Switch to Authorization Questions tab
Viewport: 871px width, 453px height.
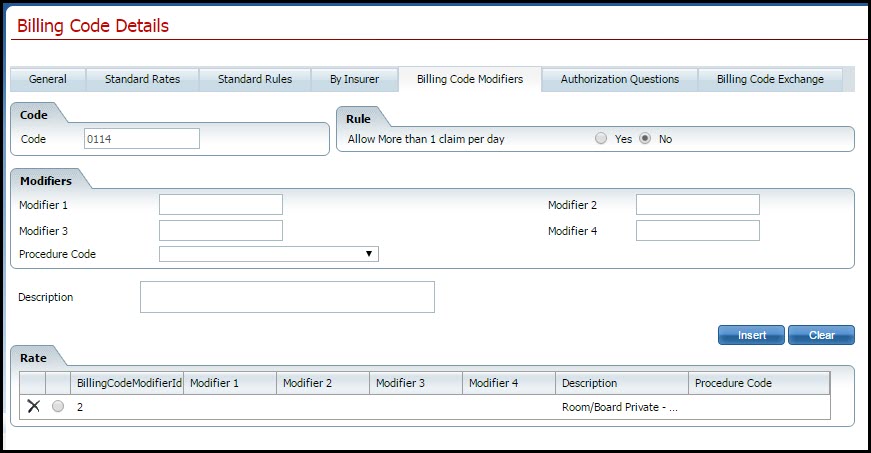click(619, 79)
